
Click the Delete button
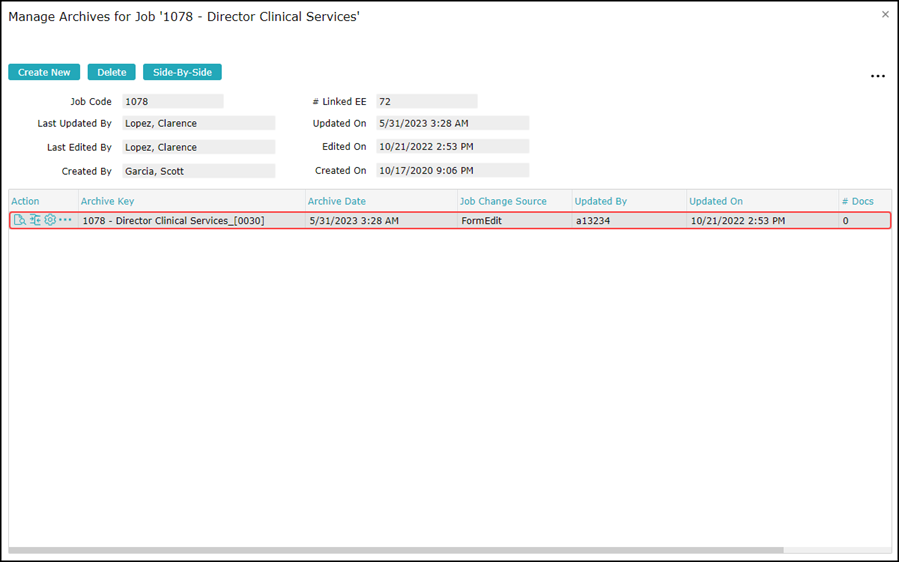tap(111, 72)
